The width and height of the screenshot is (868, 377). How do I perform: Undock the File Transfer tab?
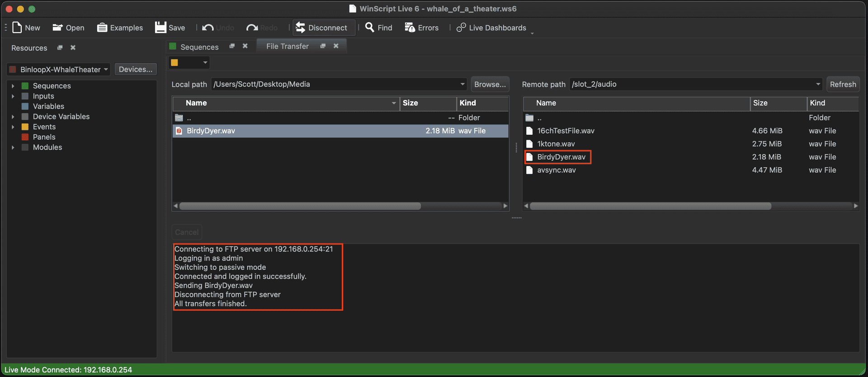tap(323, 46)
